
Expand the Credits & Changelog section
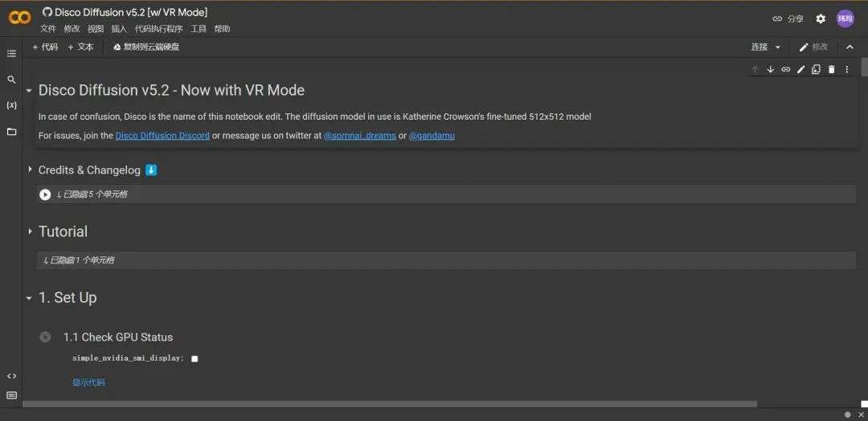pyautogui.click(x=30, y=170)
